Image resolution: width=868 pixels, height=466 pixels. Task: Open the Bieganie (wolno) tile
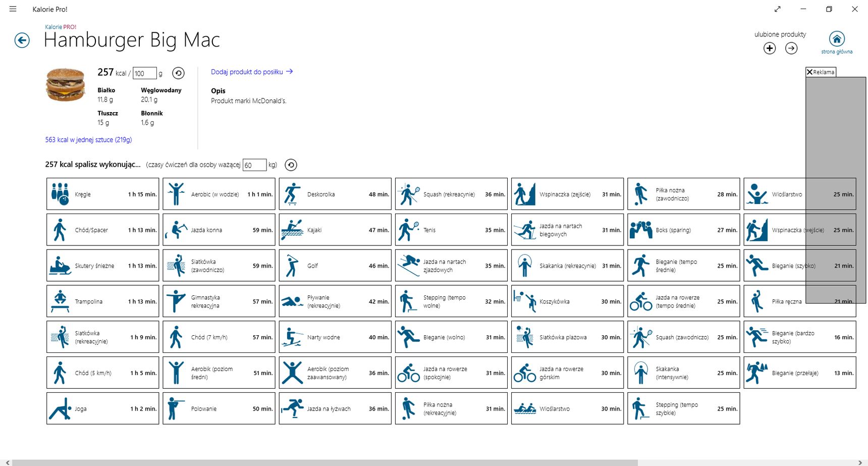[451, 337]
